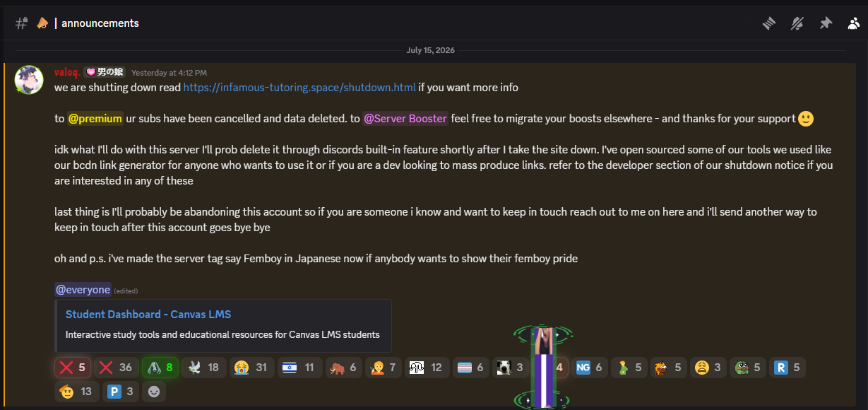This screenshot has height=410, width=868.
Task: Toggle green highlighted reaction with count 8
Action: coord(160,368)
